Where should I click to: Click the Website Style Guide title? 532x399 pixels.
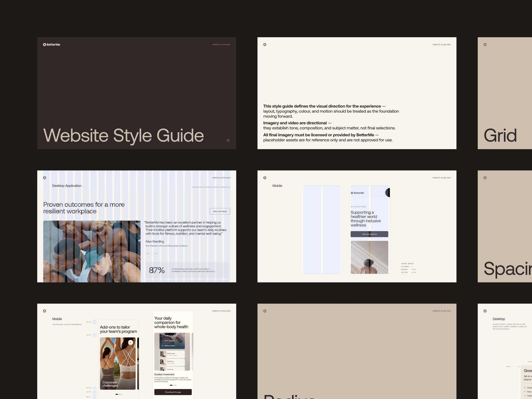(x=123, y=136)
